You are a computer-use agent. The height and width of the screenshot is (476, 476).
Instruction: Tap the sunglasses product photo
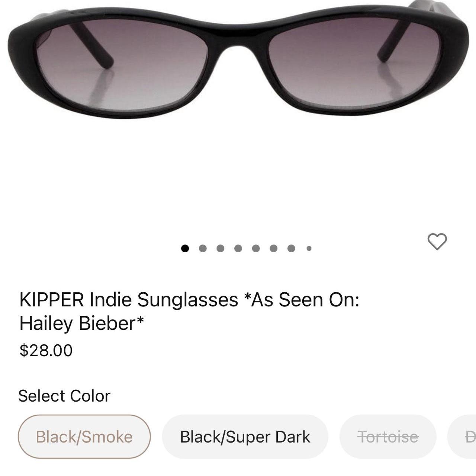pos(238,59)
